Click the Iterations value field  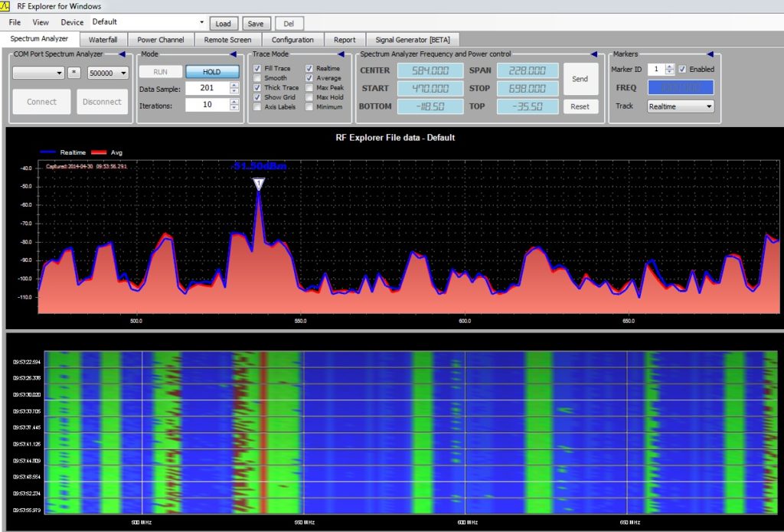point(207,105)
